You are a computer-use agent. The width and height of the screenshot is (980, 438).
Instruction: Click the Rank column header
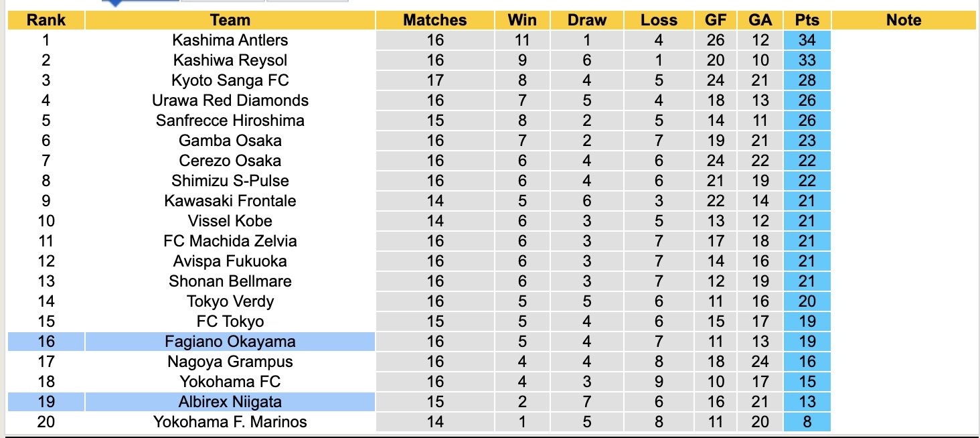coord(46,20)
